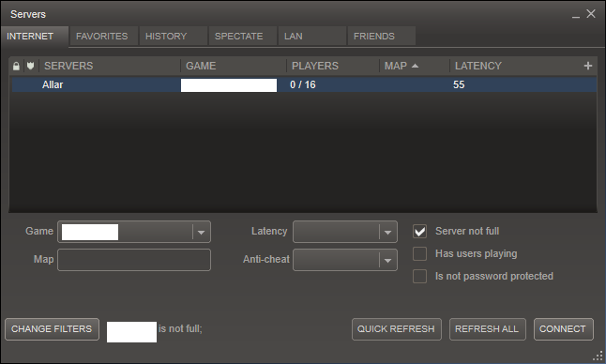The image size is (606, 364).
Task: Open the HISTORY tab
Action: (x=174, y=37)
